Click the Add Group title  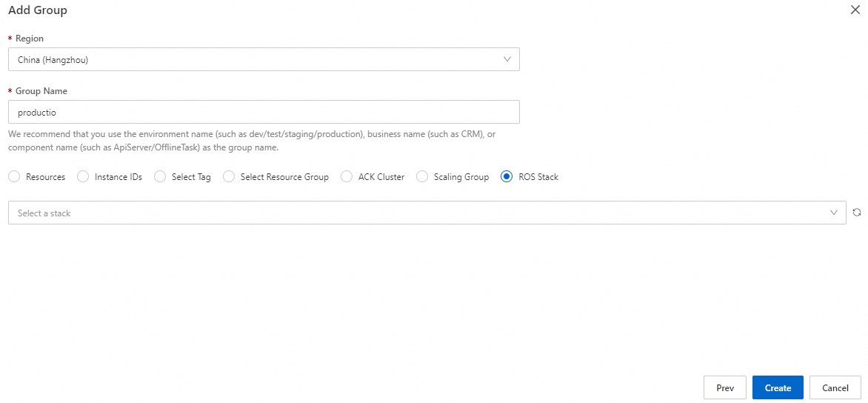pyautogui.click(x=38, y=10)
